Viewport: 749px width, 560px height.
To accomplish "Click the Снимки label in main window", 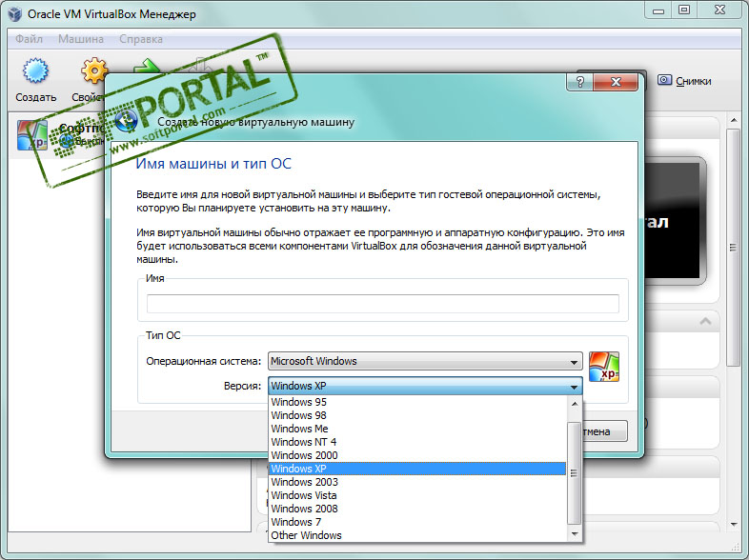I will click(x=693, y=81).
